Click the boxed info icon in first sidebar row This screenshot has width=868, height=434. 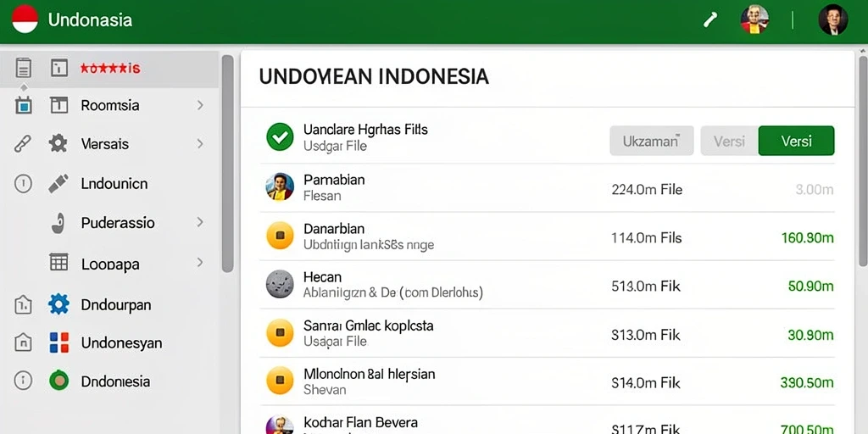[58, 68]
